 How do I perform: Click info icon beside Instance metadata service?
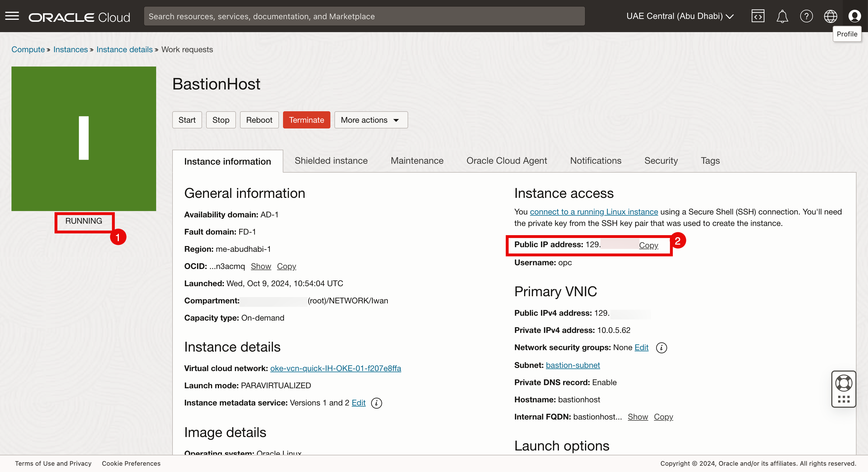(x=376, y=403)
